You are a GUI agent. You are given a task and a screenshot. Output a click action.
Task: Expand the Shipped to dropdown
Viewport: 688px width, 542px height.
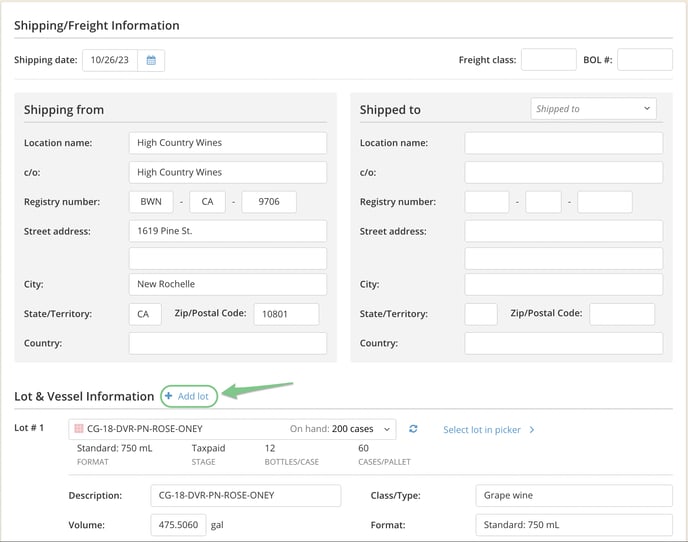click(592, 109)
